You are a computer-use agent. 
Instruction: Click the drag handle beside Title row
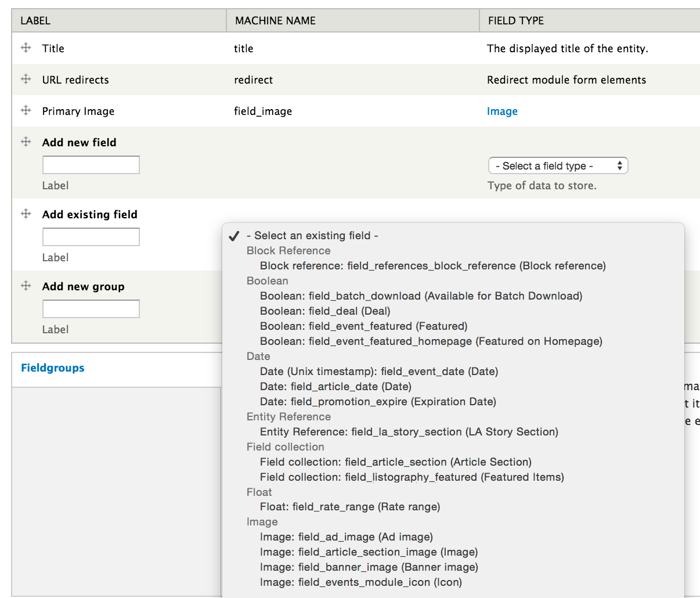tap(25, 48)
